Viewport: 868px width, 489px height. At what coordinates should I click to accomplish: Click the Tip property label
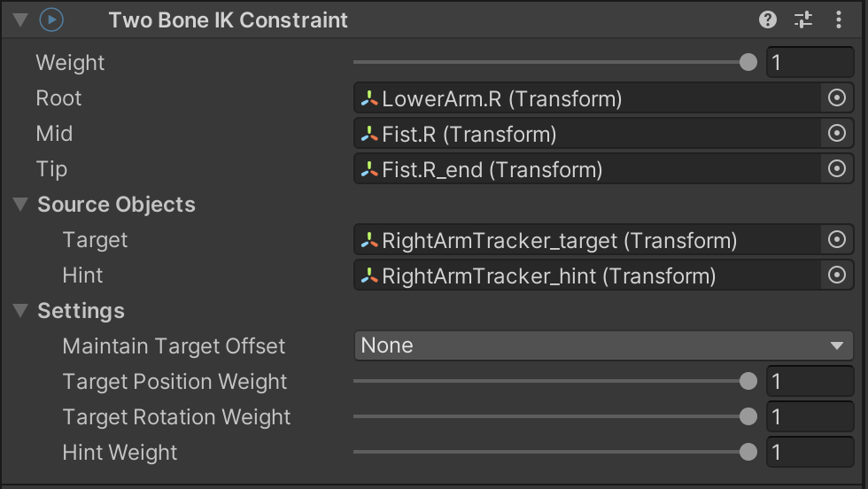[x=51, y=169]
